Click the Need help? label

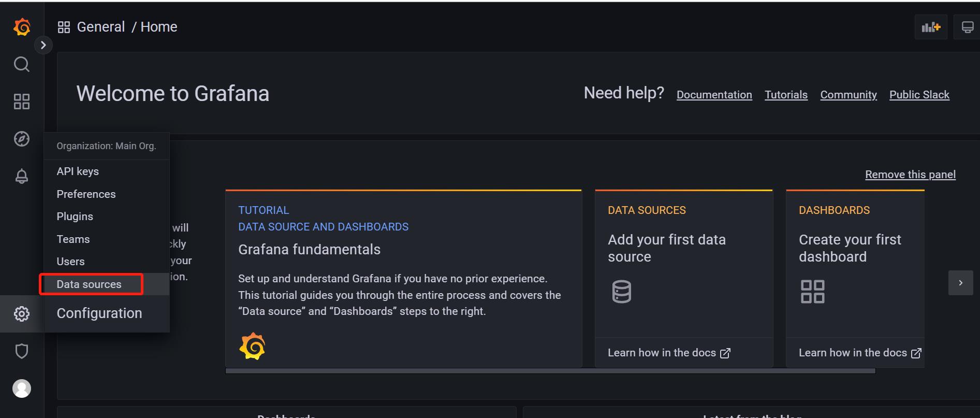coord(624,93)
